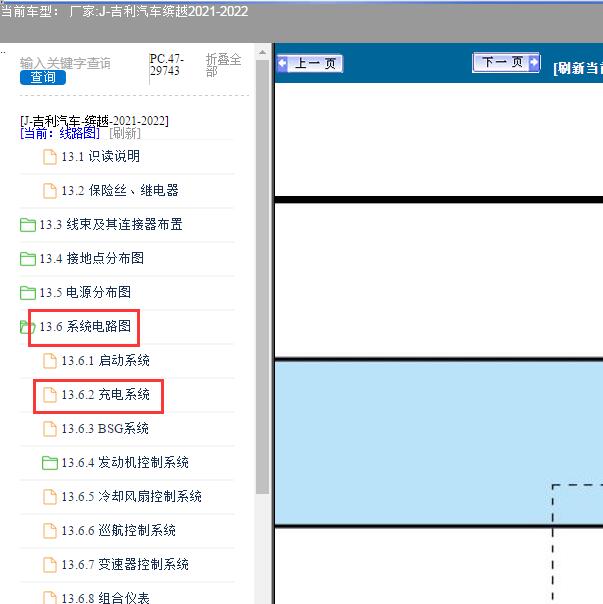Open 13.6.6 巡航控制系统 page
The height and width of the screenshot is (604, 603).
[x=118, y=530]
